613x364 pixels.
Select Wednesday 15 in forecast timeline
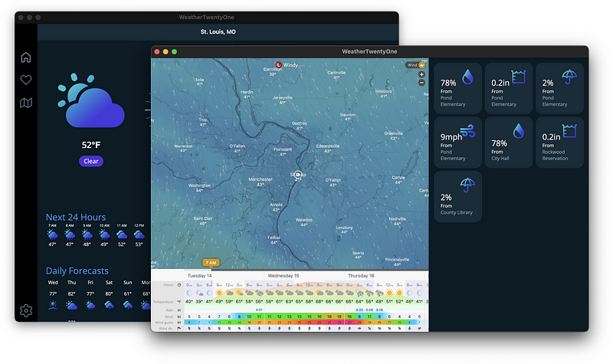[x=284, y=276]
